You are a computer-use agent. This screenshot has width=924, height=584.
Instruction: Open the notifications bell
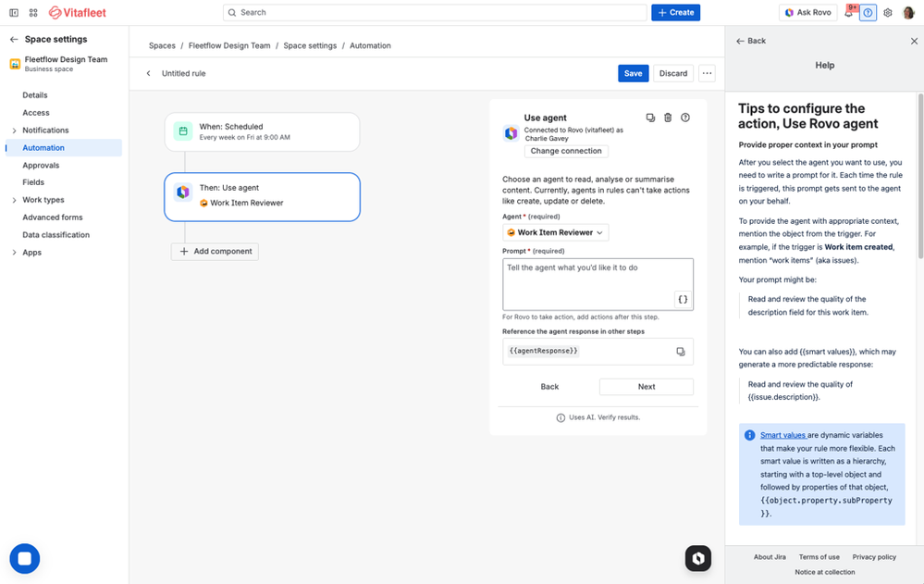point(848,12)
